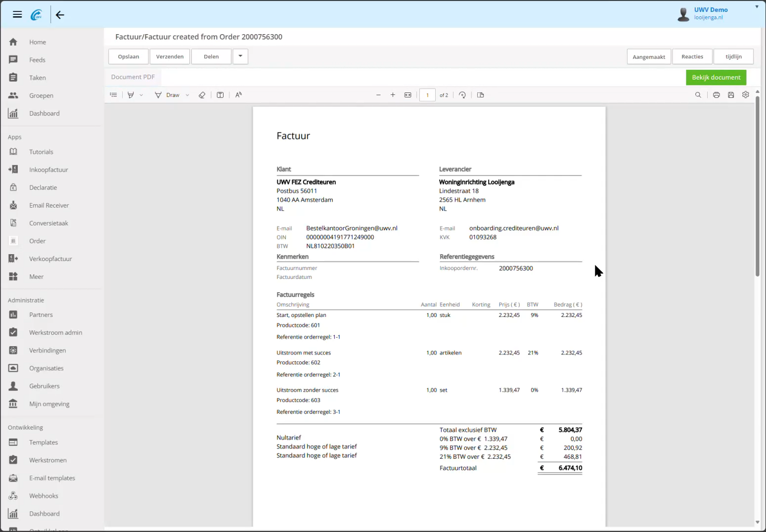This screenshot has width=766, height=532.
Task: Click the Werkstroom admin icon
Action: [x=13, y=332]
